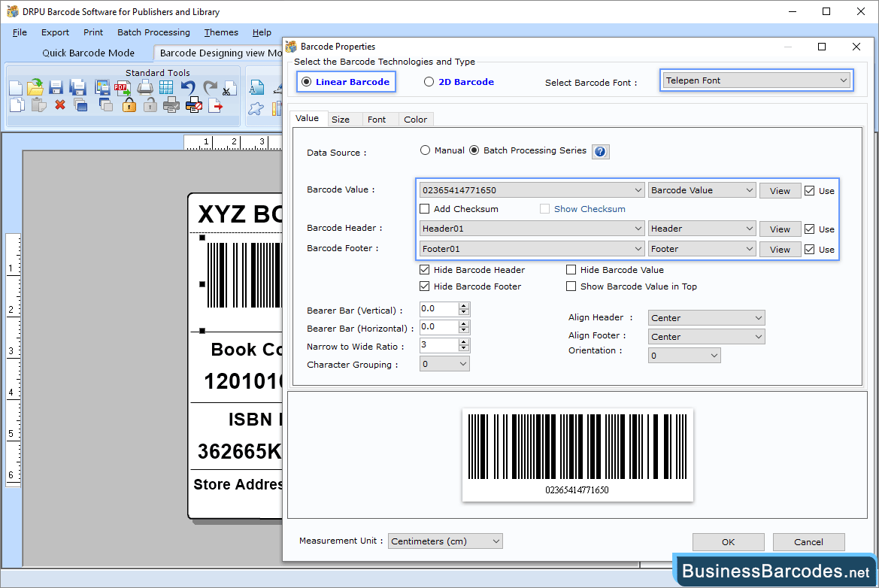
Task: Choose Batch Processing Series data source
Action: click(474, 150)
